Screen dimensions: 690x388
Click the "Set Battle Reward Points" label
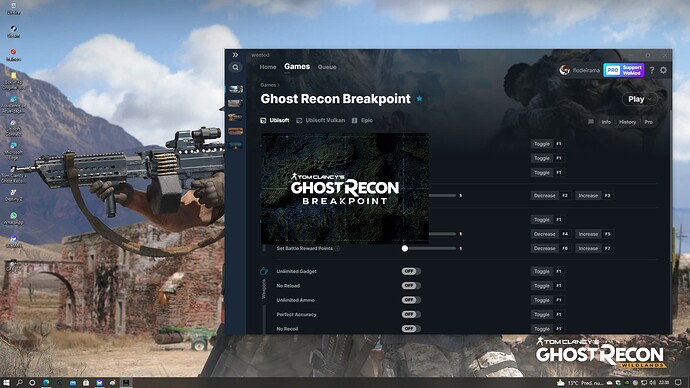pos(305,249)
